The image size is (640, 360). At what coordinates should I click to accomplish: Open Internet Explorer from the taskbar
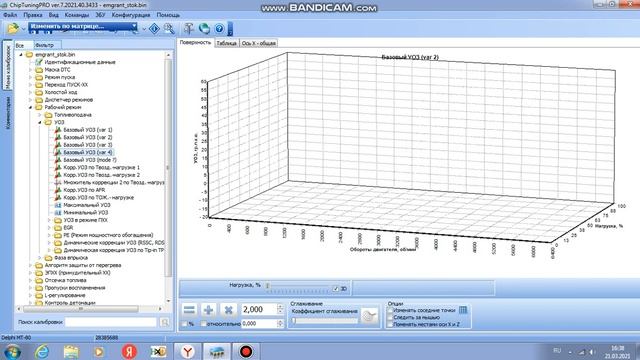point(42,351)
